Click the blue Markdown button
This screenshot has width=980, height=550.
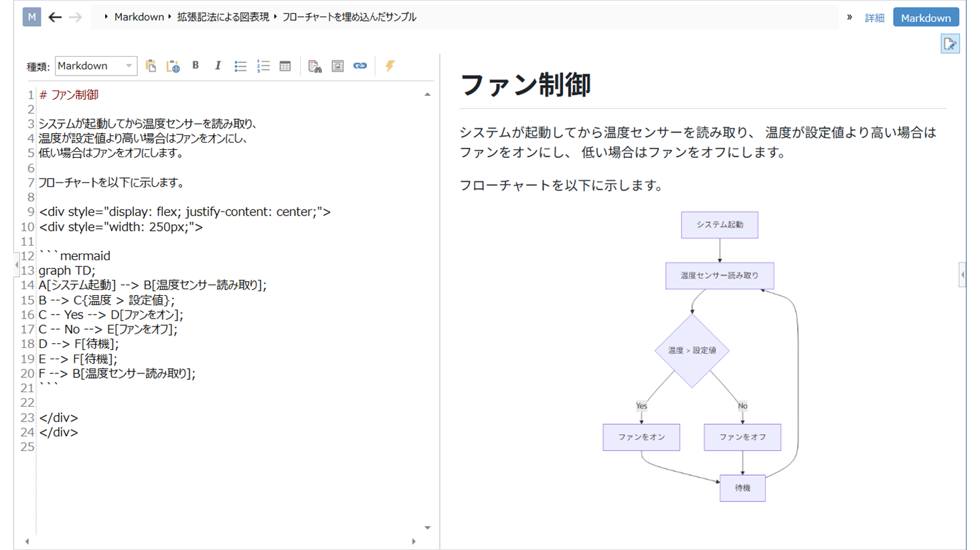[926, 17]
